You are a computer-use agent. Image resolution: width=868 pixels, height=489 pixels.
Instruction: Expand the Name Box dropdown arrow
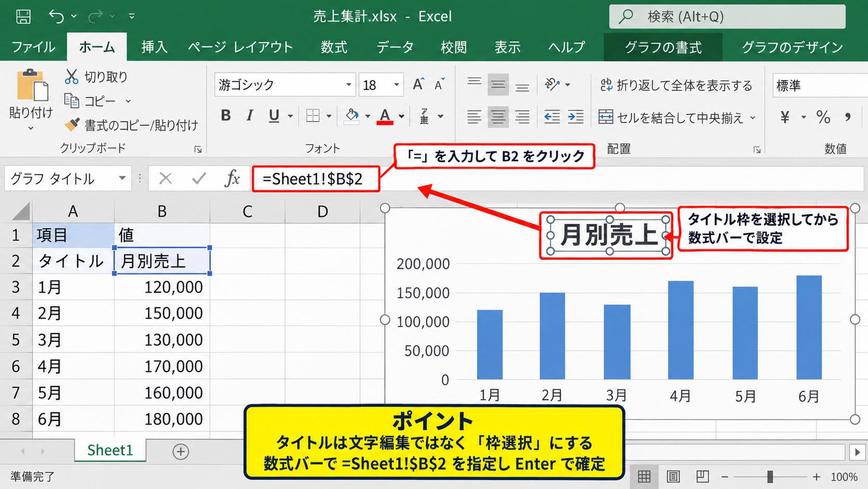pos(122,178)
